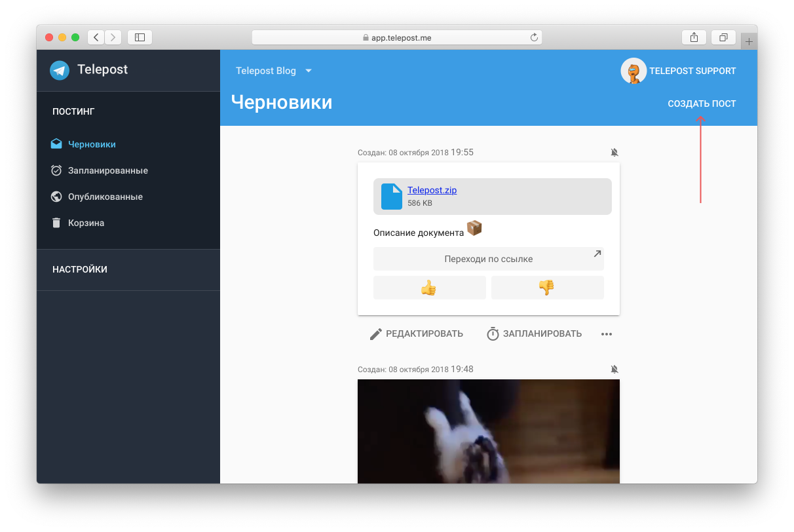Click the clock icon next to ЗАПЛАНИРОВАТЬ
794x532 pixels.
493,333
